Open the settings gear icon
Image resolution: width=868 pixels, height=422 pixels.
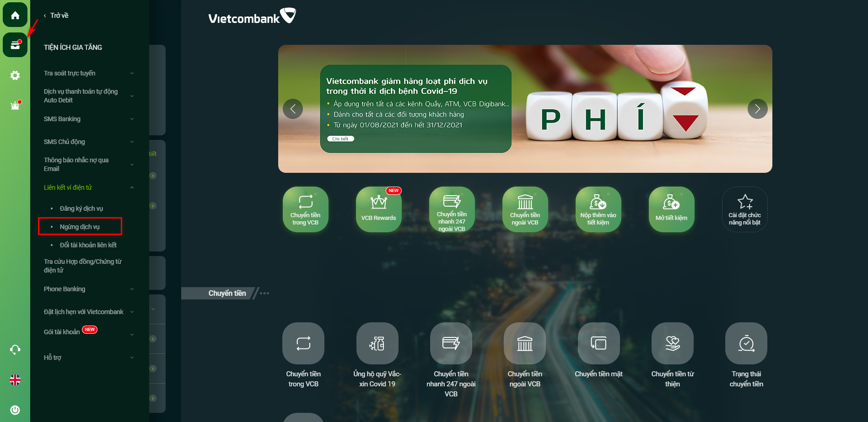(15, 75)
